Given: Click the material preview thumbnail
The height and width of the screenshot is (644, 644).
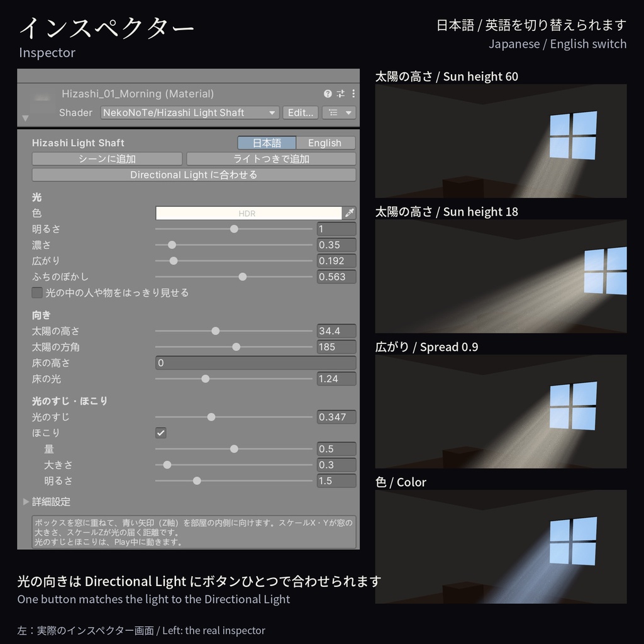Looking at the screenshot, I should point(42,101).
